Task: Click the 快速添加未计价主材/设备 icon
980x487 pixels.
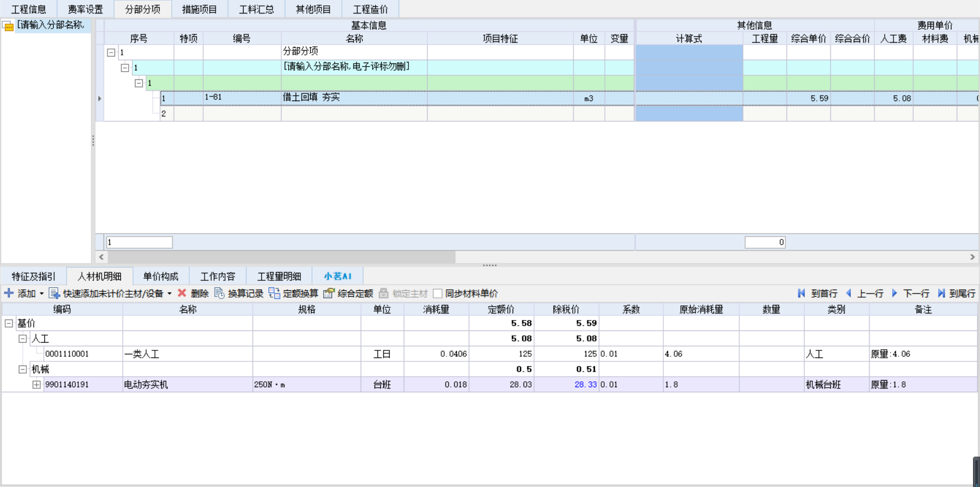Action: coord(54,293)
